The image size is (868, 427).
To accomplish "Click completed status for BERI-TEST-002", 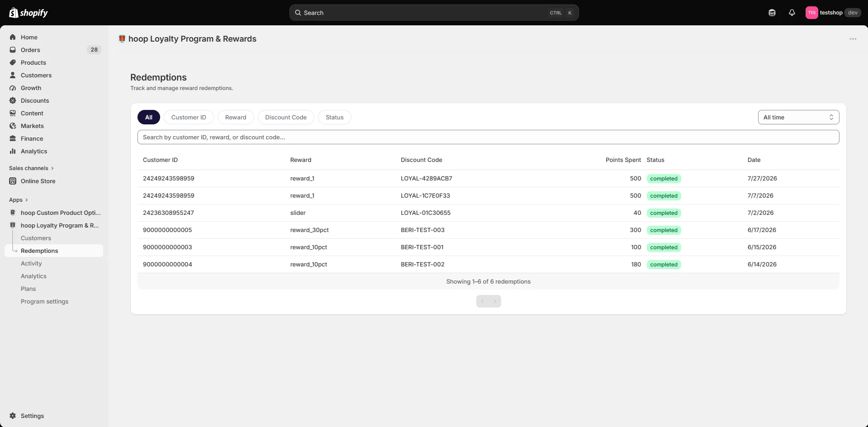I will pyautogui.click(x=664, y=265).
